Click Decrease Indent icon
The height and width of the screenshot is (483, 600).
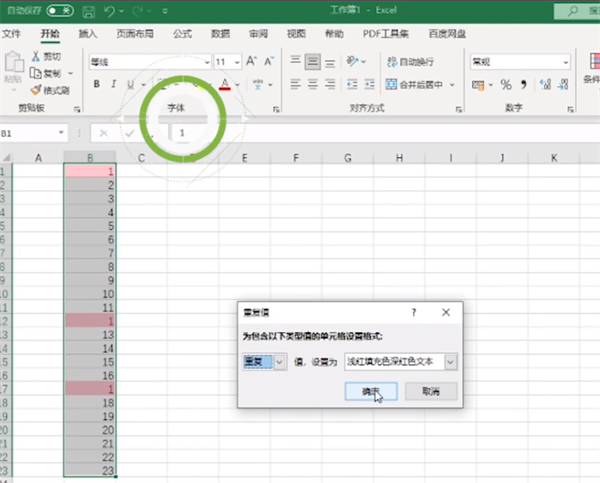tap(352, 84)
